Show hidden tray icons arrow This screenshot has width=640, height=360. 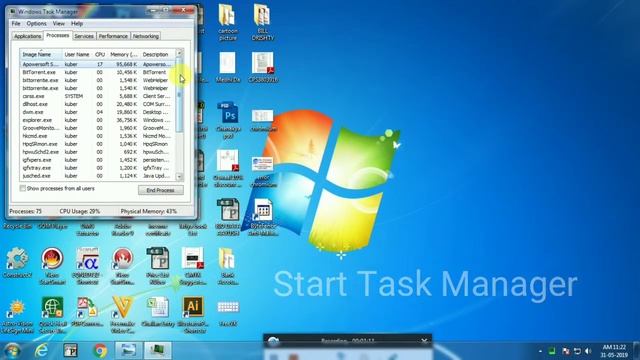point(540,351)
